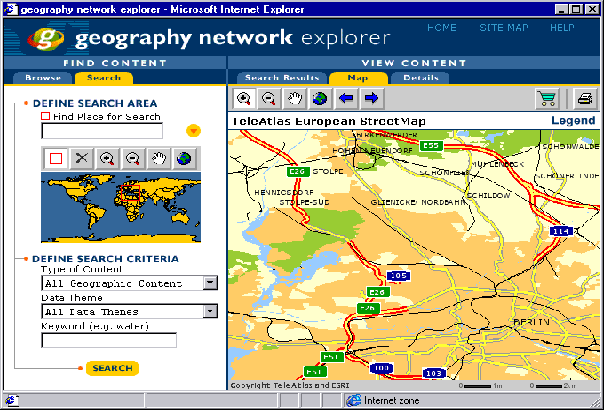Screen dimensions: 604x410
Task: Click the E55 highway marker on map
Action: pyautogui.click(x=431, y=146)
